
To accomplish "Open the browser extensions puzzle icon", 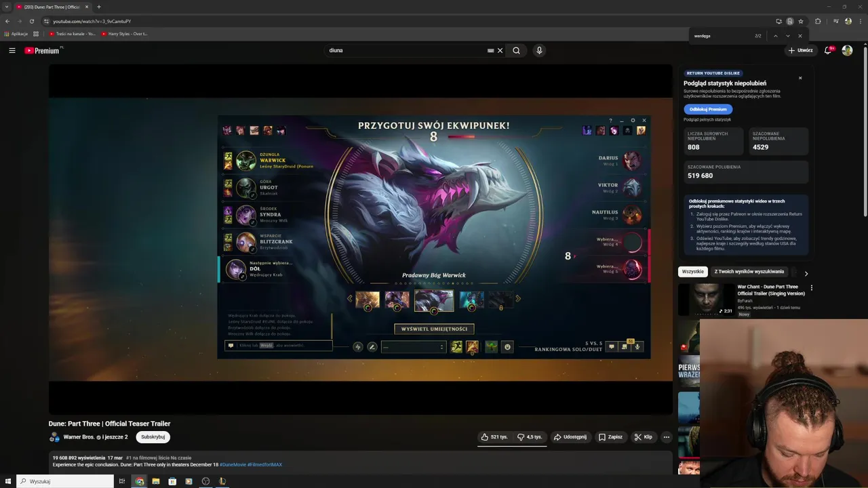I will pyautogui.click(x=818, y=21).
